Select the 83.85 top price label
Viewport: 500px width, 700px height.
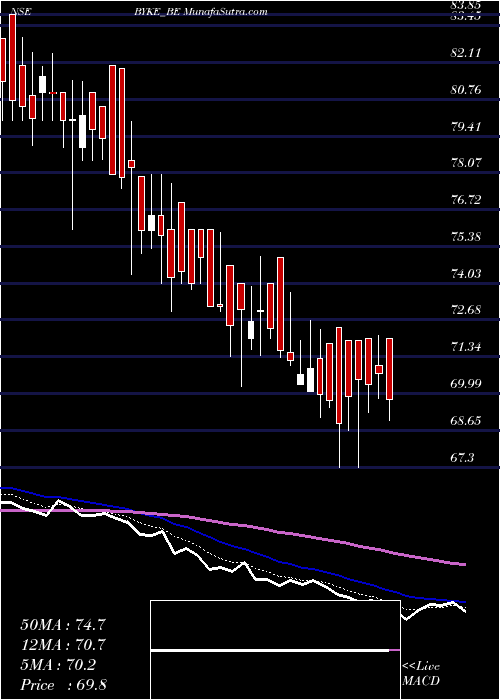click(466, 5)
